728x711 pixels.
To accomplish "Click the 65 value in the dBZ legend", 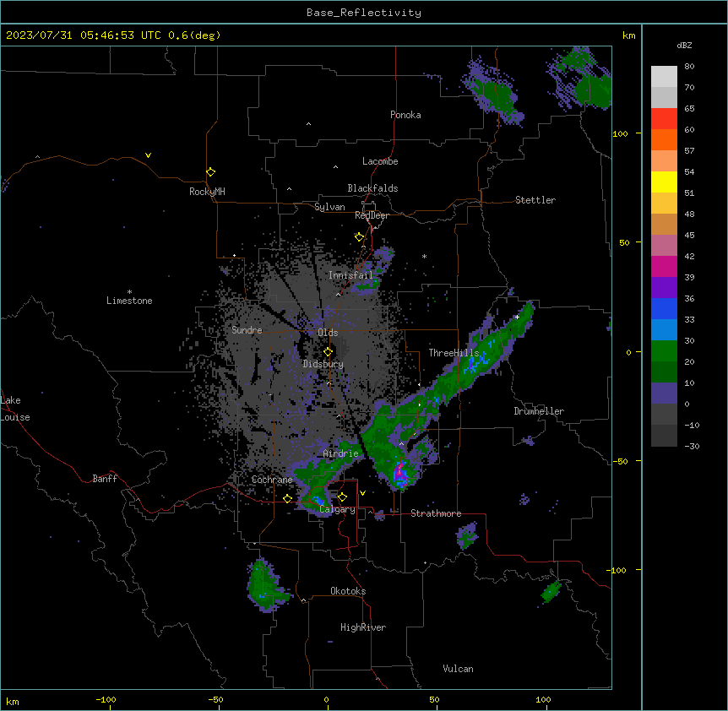I will 689,109.
